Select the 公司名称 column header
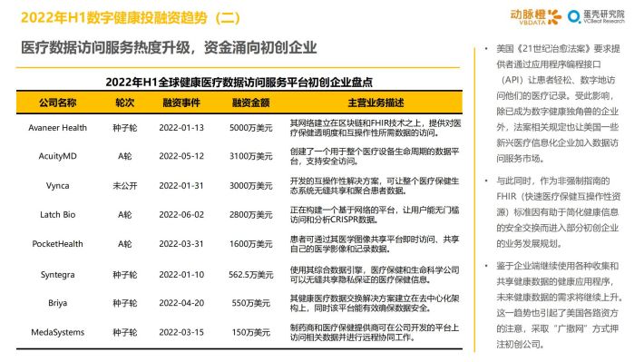 pyautogui.click(x=57, y=103)
